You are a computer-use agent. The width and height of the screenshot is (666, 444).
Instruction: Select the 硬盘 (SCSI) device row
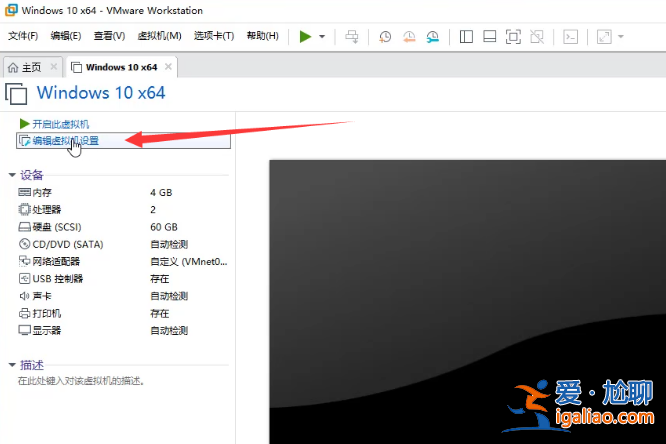tap(123, 227)
